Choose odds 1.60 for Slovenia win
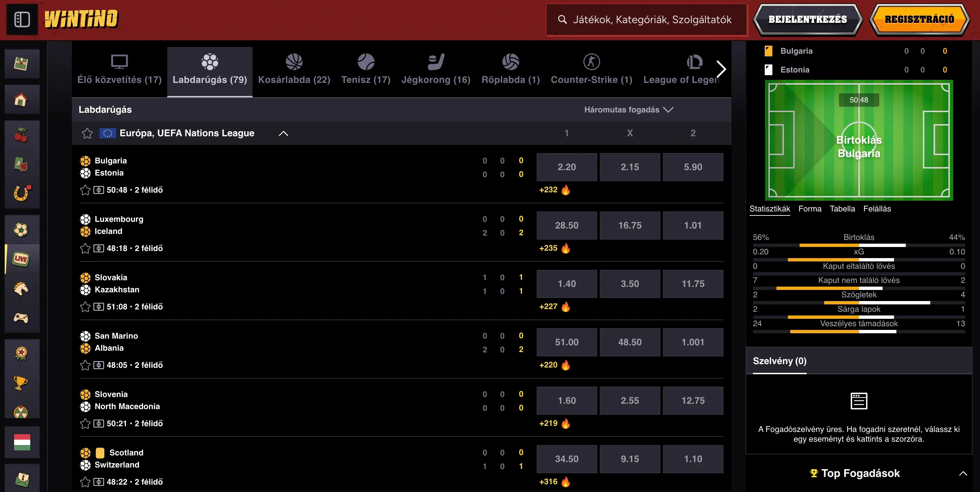Viewport: 980px width, 492px height. [x=567, y=401]
